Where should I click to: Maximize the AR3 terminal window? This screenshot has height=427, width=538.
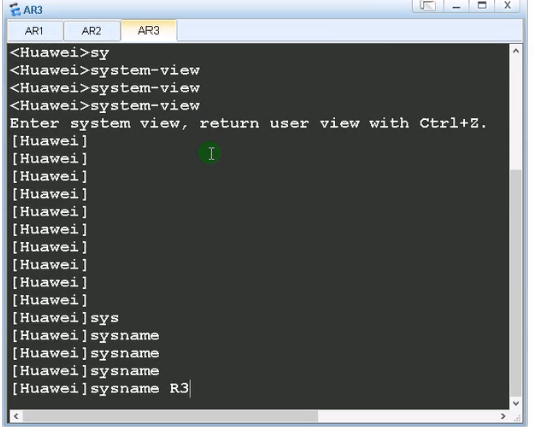click(x=482, y=5)
